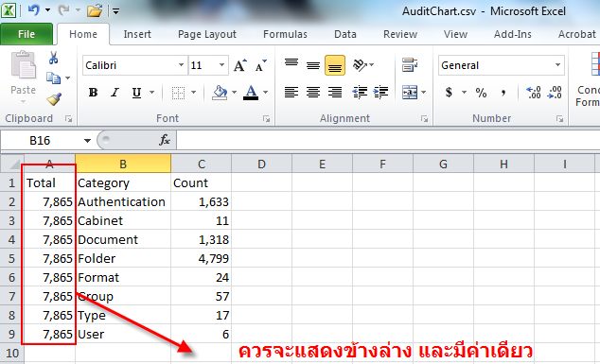
Task: Apply Percent Style
Action: tap(481, 92)
